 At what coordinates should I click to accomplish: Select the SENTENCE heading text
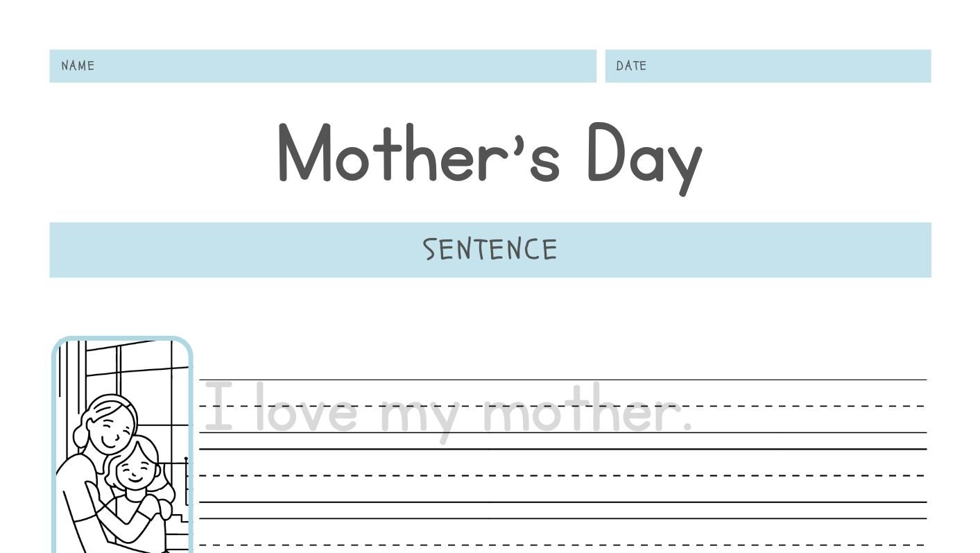pos(490,250)
